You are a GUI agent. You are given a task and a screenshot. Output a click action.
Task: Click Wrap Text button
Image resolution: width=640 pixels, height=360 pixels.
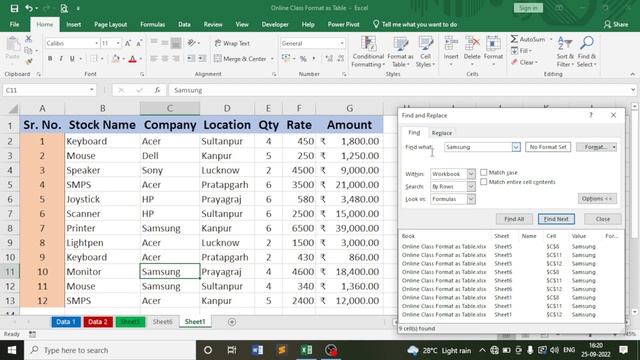coord(232,43)
